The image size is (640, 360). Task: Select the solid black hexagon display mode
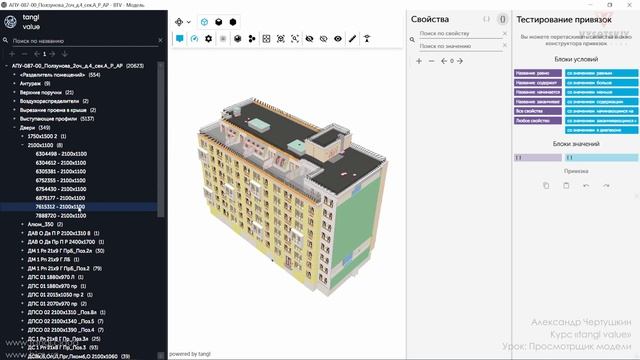[233, 22]
